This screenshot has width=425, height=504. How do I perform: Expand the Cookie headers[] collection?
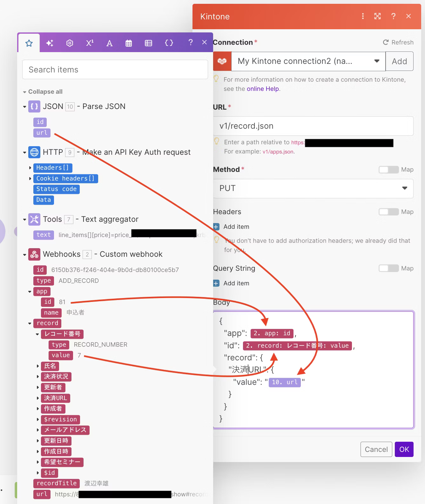(x=30, y=179)
